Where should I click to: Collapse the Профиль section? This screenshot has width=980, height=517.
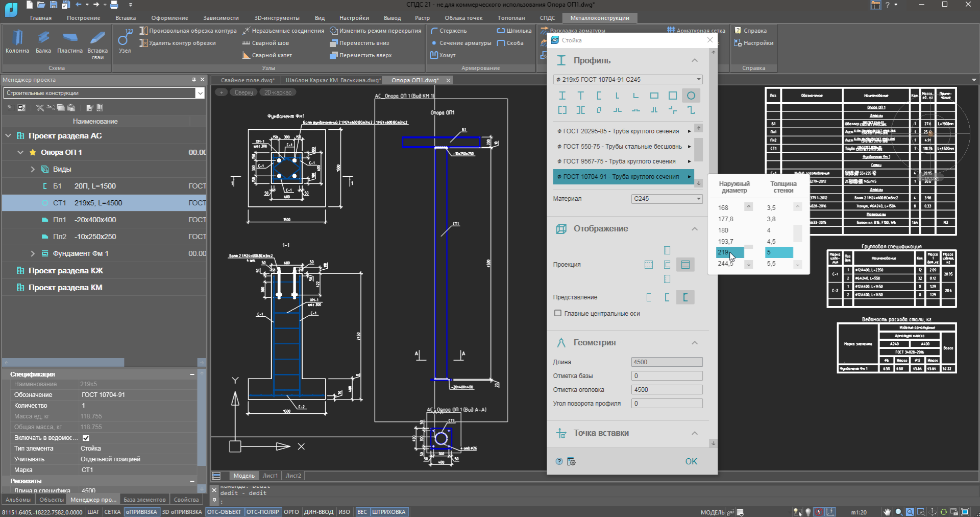click(695, 60)
